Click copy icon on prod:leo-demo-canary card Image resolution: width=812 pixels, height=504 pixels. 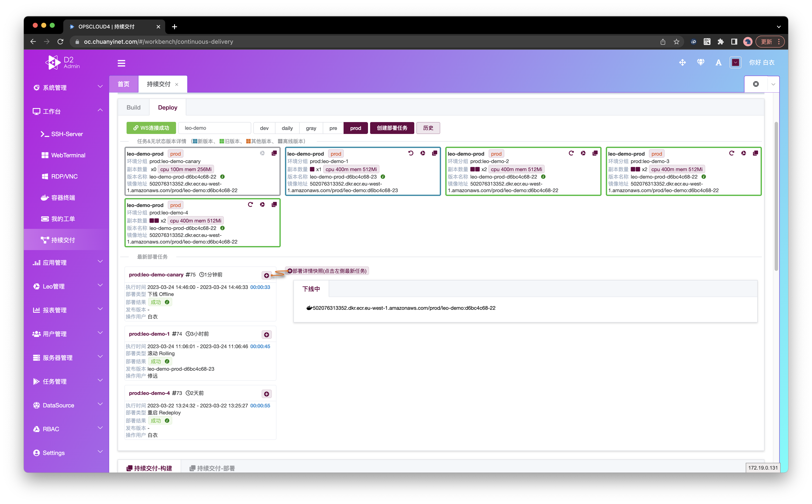point(274,153)
